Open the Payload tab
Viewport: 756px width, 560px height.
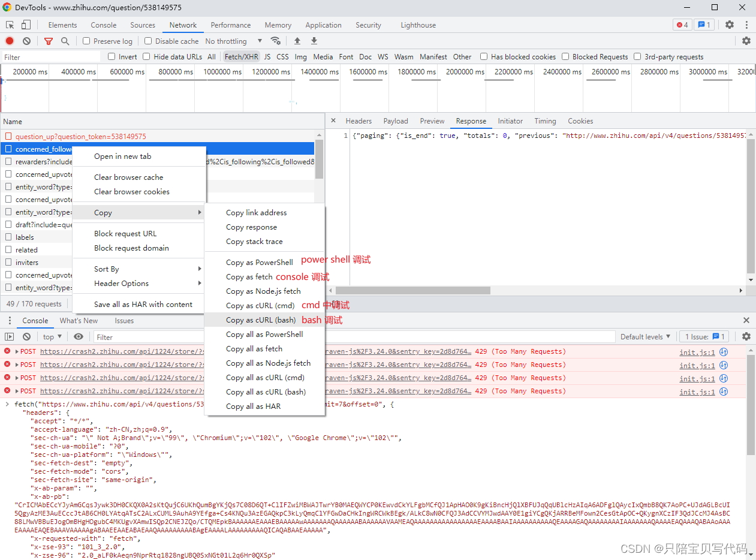click(x=396, y=121)
